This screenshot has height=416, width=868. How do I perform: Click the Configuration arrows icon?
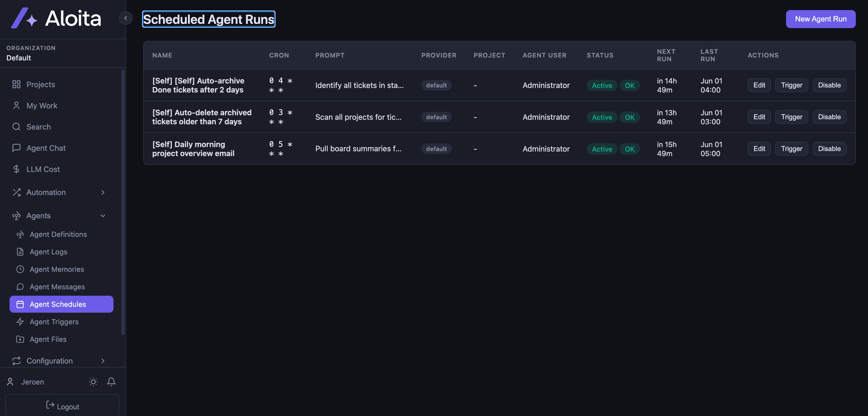[16, 361]
